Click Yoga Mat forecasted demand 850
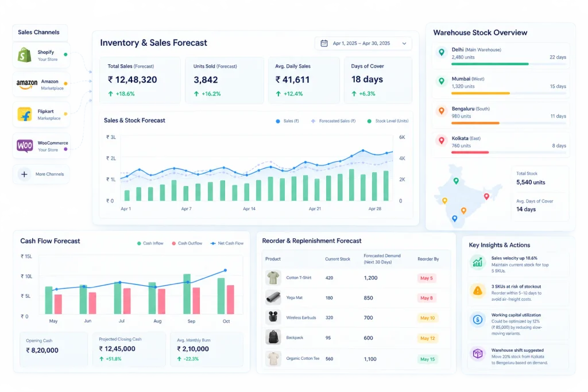Viewport: 588px width, 392px height. point(368,298)
